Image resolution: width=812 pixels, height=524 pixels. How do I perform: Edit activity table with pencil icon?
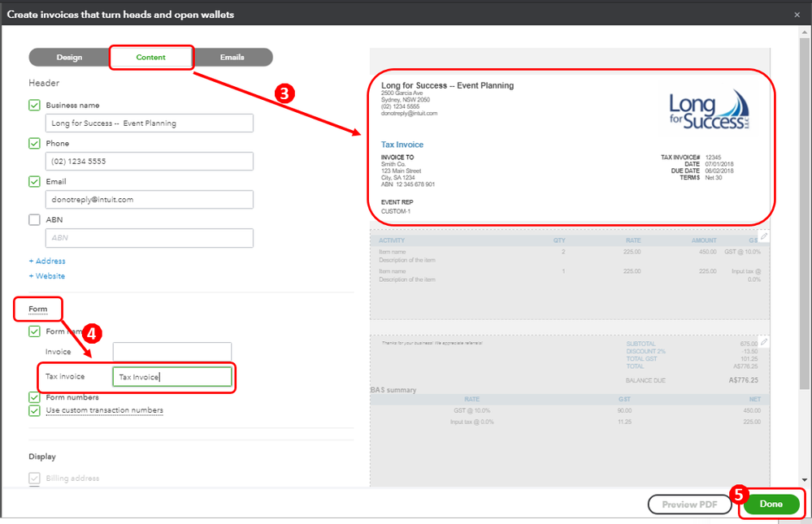click(x=764, y=236)
